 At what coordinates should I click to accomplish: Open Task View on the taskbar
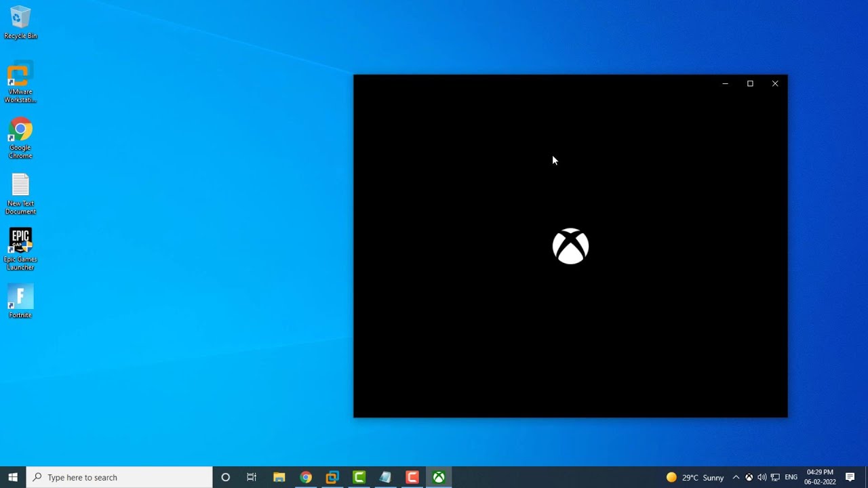252,477
